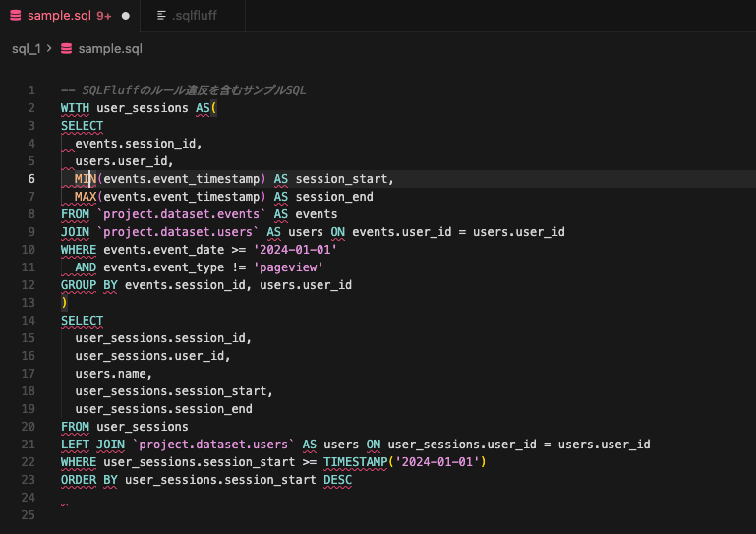Screen dimensions: 756x534
Task: Select line number 6 in the gutter
Action: [x=32, y=178]
